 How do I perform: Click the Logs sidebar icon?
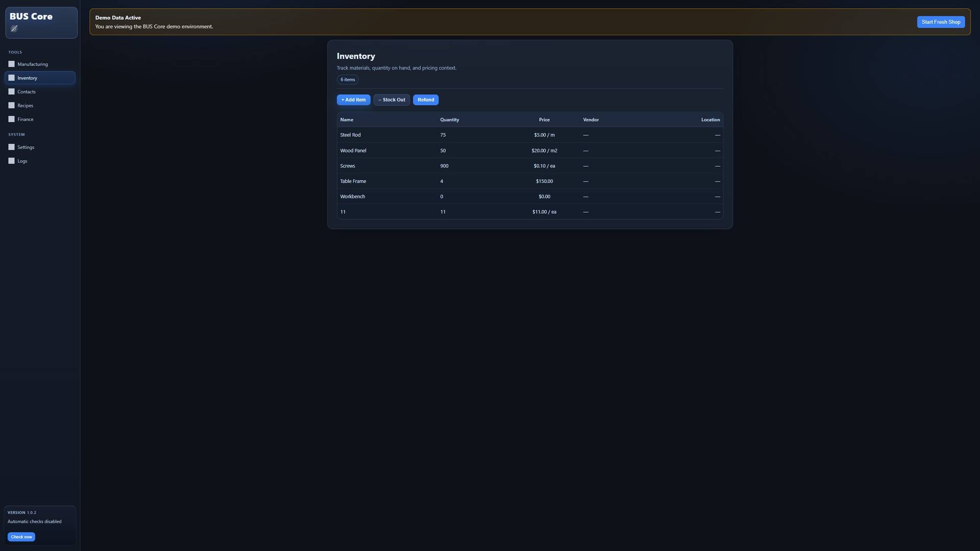coord(11,161)
